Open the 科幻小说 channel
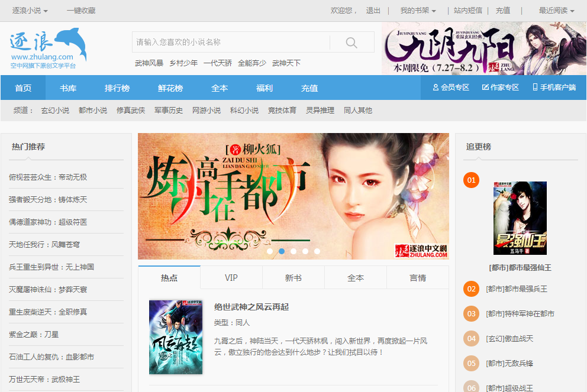Screen dimensions: 587x392 pyautogui.click(x=244, y=111)
